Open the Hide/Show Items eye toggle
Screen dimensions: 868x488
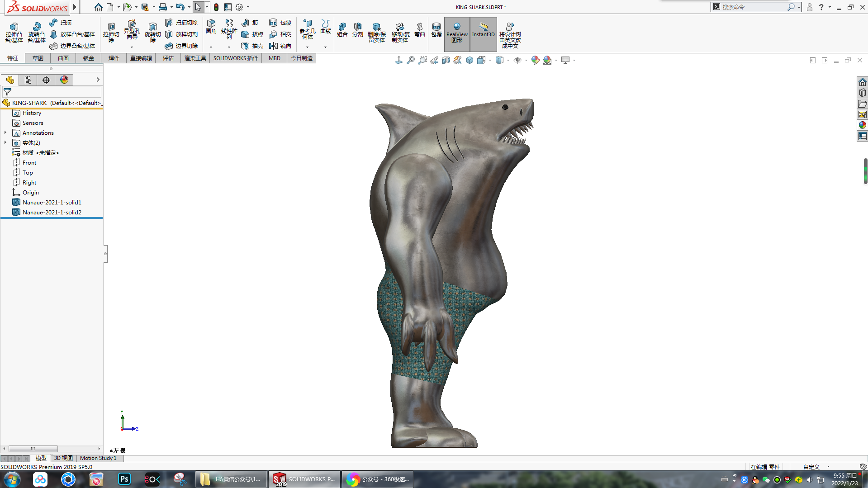pos(517,60)
